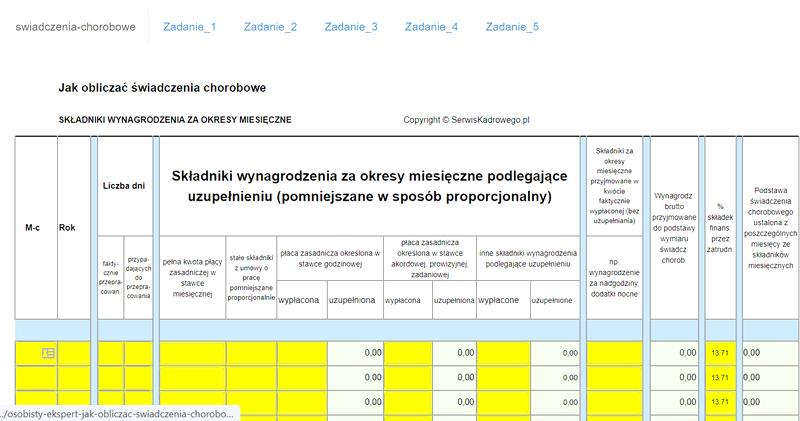Select first-row 0,00 hourly 'uzupełniona' cell
Screen dimensions: 800x421
pos(355,353)
